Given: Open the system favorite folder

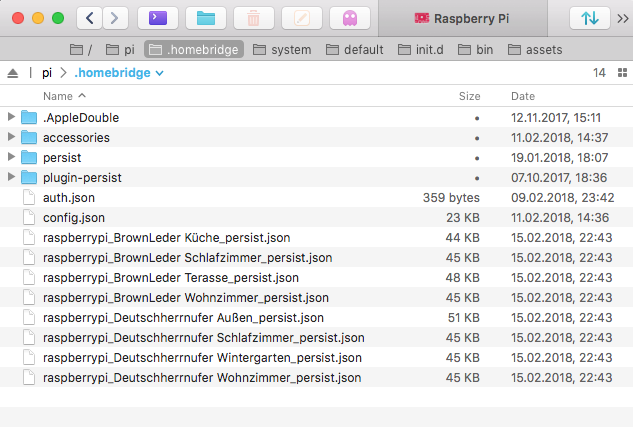Looking at the screenshot, I should pyautogui.click(x=282, y=49).
